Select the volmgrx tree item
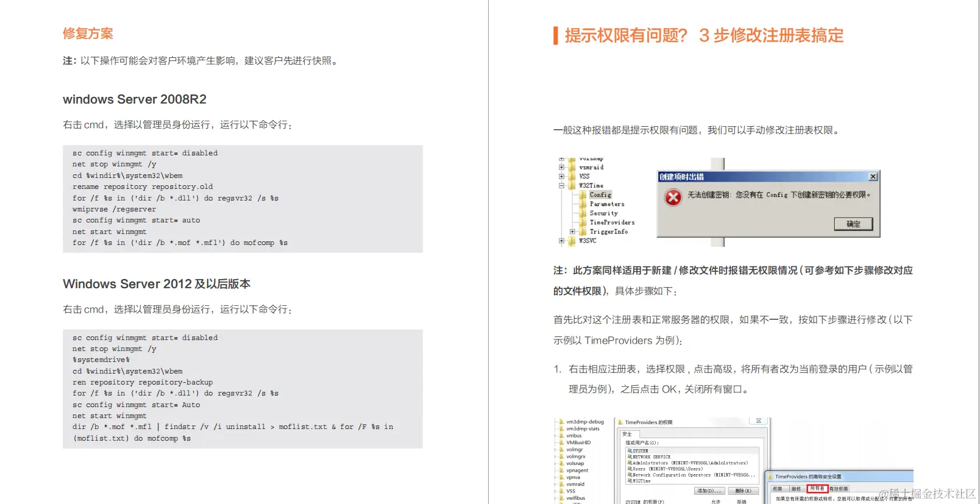980x504 pixels. tap(576, 456)
